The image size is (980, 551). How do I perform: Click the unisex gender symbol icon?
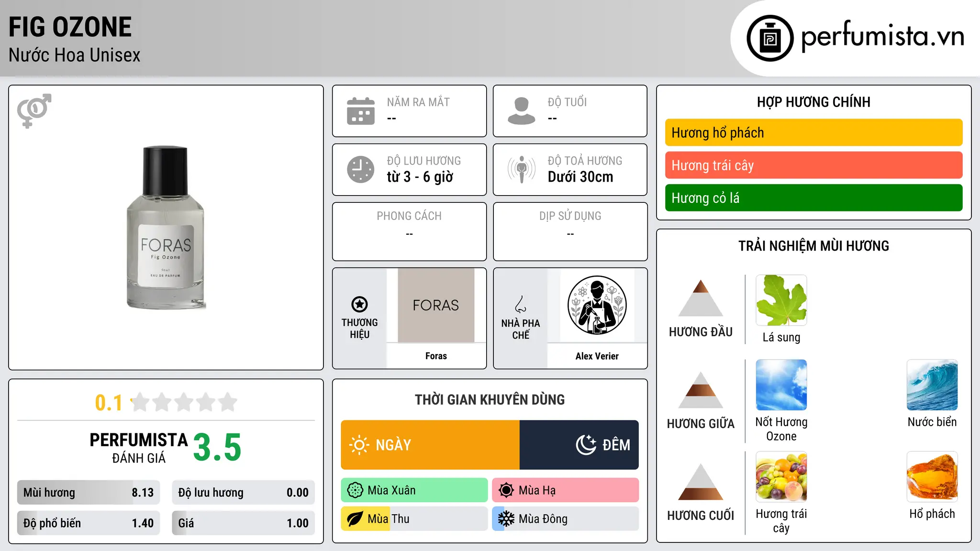[34, 111]
